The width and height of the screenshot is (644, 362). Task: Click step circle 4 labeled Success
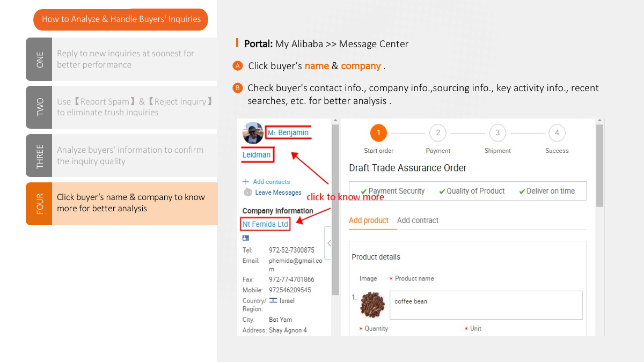coord(557,132)
